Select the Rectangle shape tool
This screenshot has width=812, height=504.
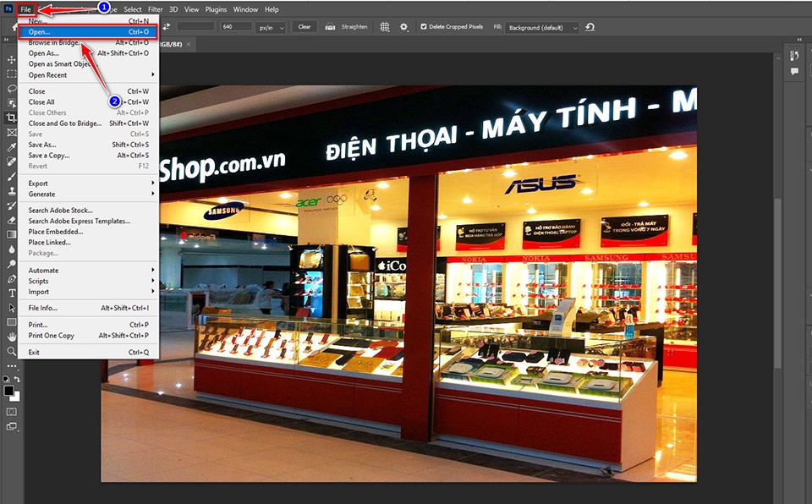(11, 322)
